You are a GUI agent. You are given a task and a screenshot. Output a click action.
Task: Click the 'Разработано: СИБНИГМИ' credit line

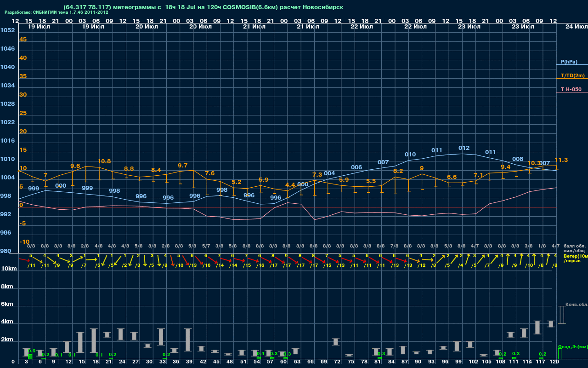57,12
